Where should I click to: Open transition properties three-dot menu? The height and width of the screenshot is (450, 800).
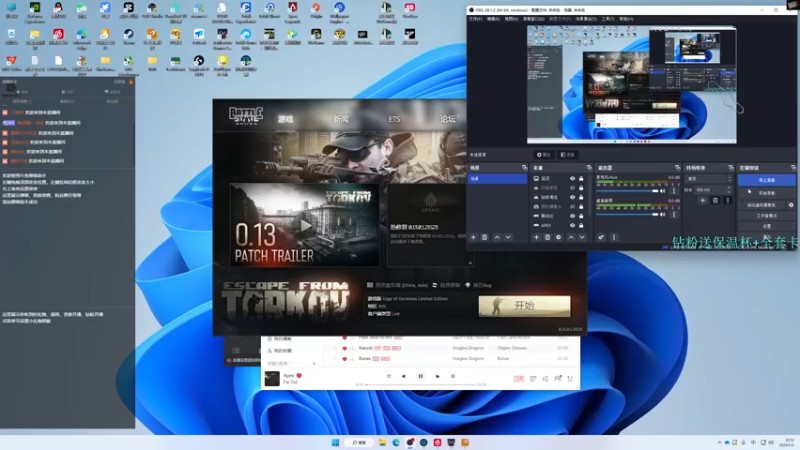(728, 201)
